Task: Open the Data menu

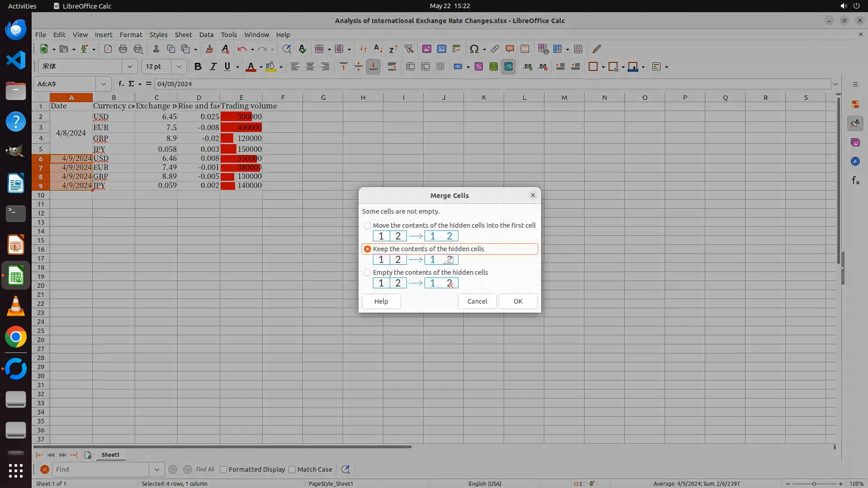Action: (x=206, y=35)
